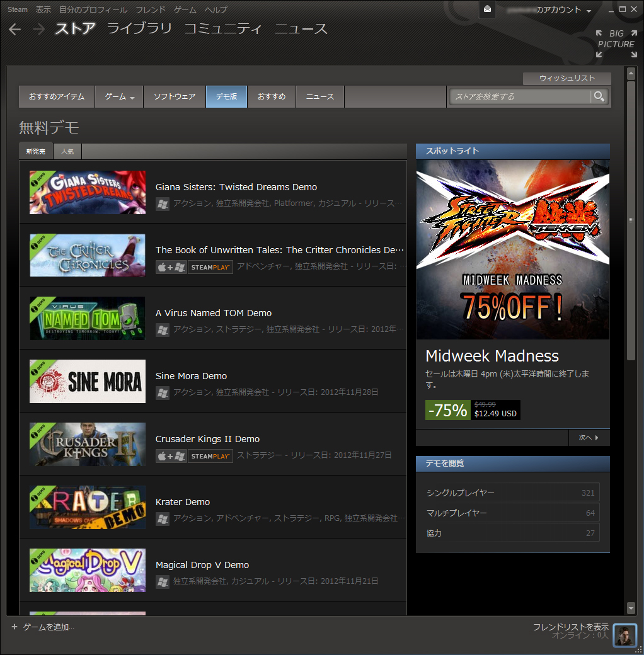The image size is (644, 655).
Task: Click the Windows icon under Magical Drop V Demo
Action: pos(163,581)
